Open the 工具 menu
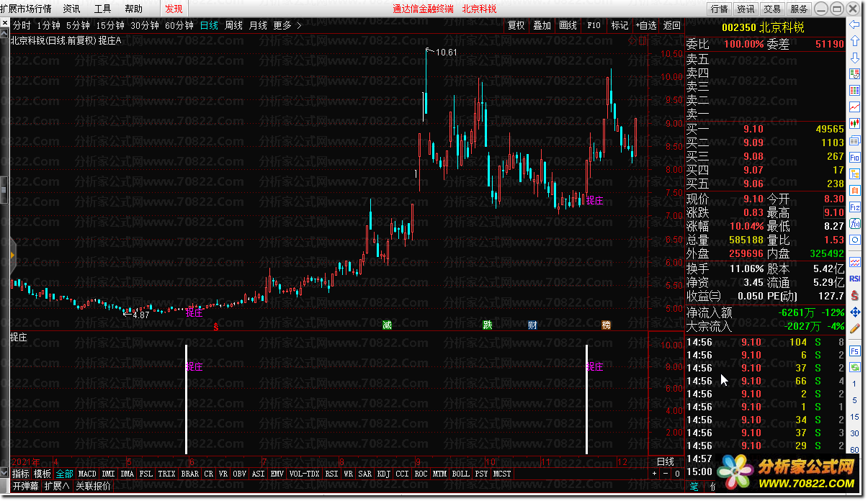868x501 pixels. (x=102, y=9)
